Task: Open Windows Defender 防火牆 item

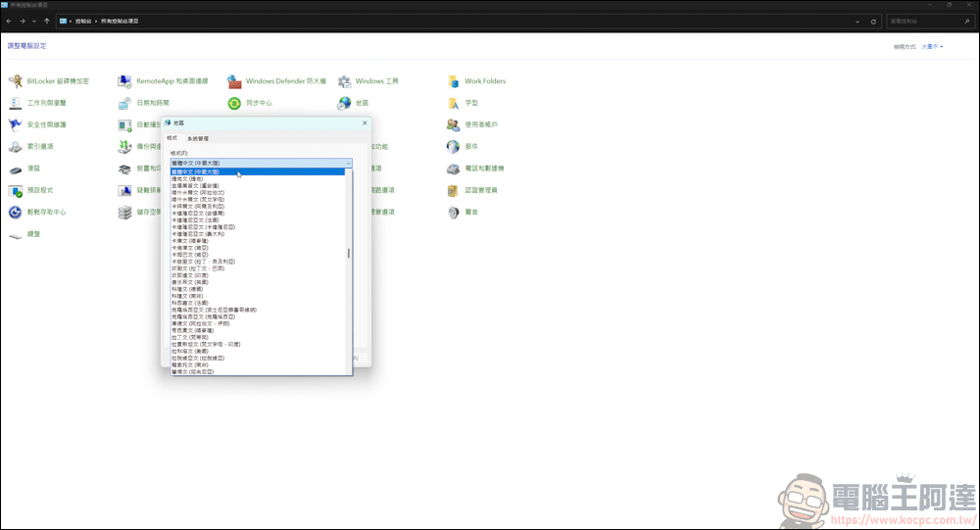Action: pos(277,81)
